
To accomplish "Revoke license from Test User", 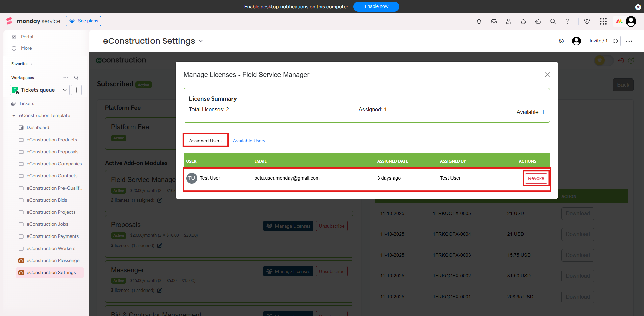I will (x=536, y=178).
